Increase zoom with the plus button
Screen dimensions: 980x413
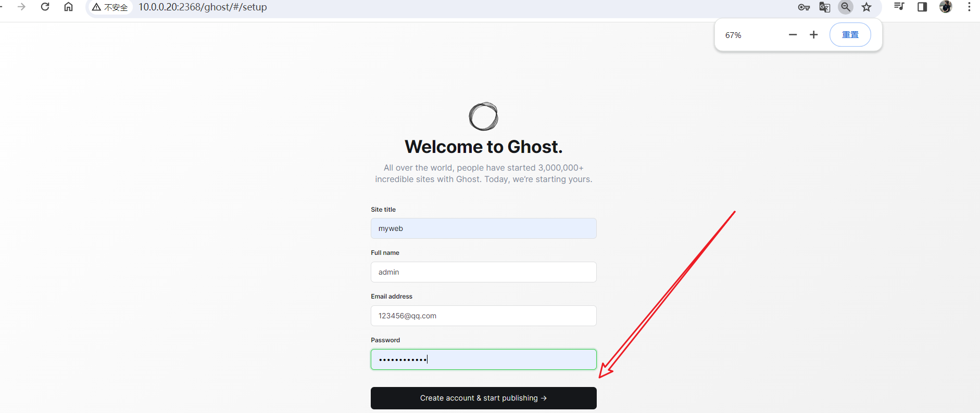pos(814,35)
